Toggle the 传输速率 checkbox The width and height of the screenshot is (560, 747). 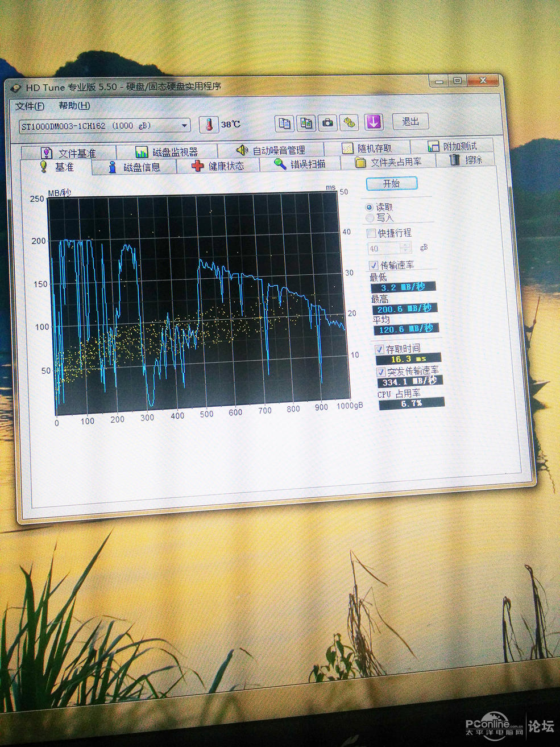pyautogui.click(x=374, y=265)
